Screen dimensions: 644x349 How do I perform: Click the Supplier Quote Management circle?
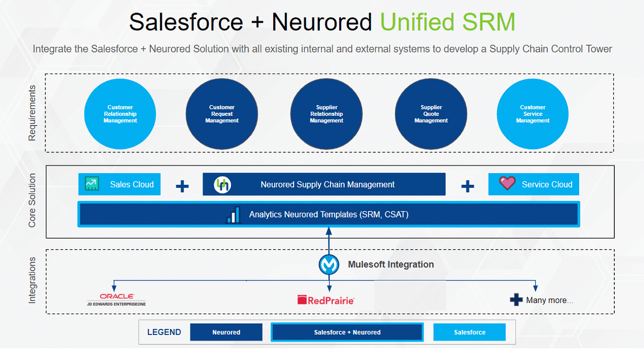click(431, 114)
